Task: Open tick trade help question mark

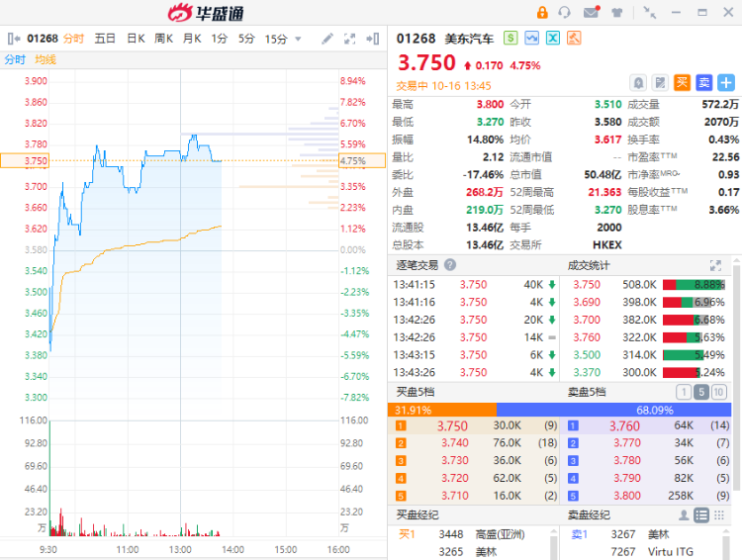Action: click(450, 265)
